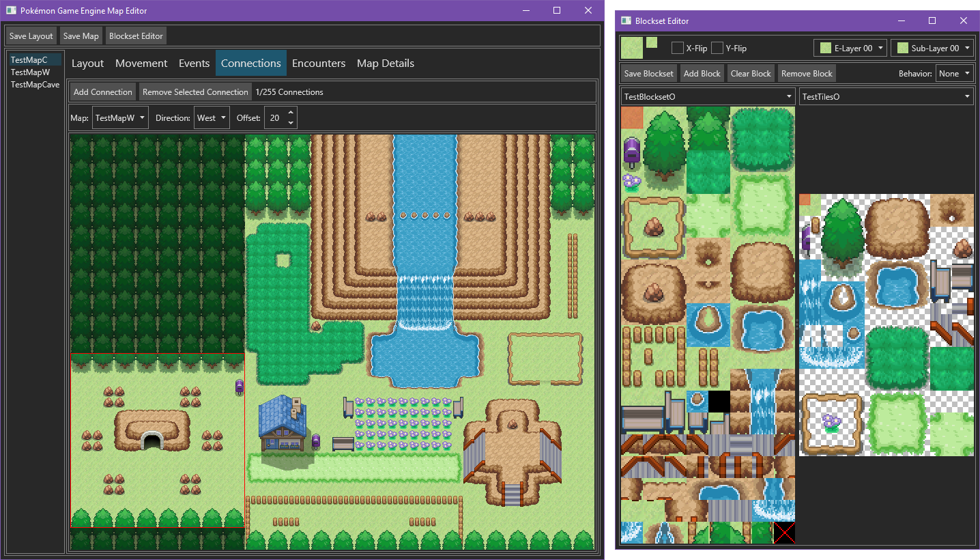
Task: Minimize the Map Editor window
Action: 525,10
